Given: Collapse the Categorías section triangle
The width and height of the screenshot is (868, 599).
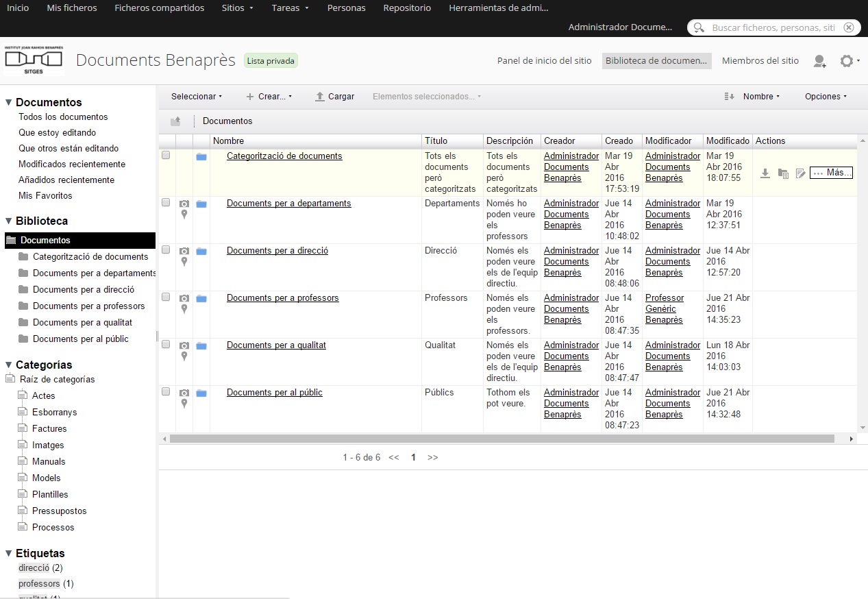Looking at the screenshot, I should click(x=9, y=365).
